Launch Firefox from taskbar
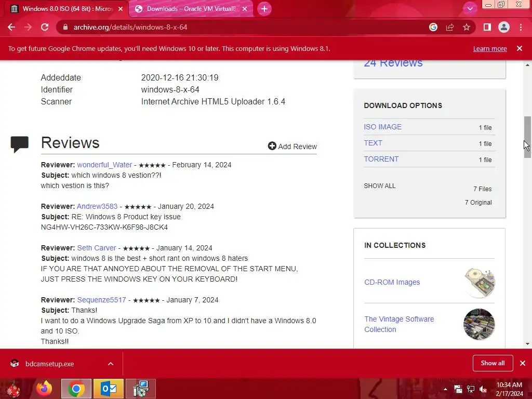Screen dimensions: 532x399 click(x=44, y=389)
